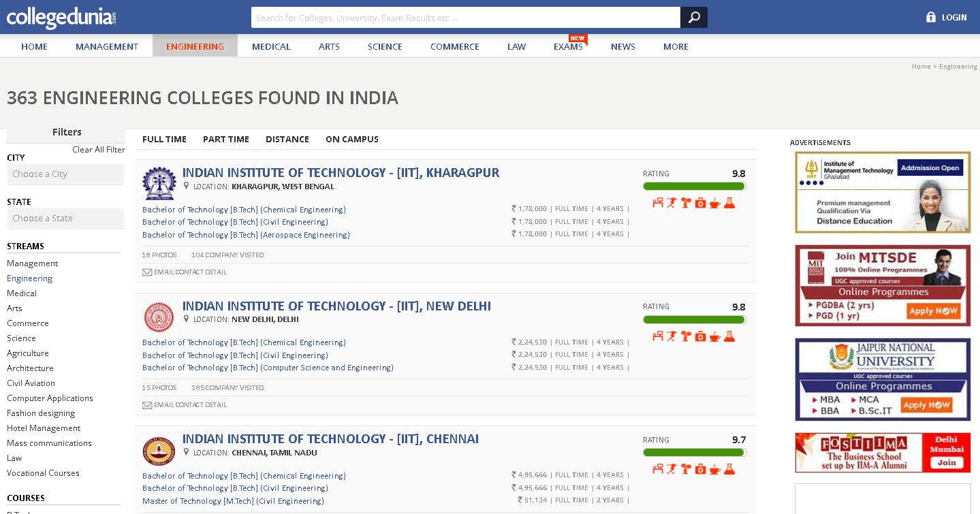Open the Jaipur National University ad banner
Screen dimensions: 980x514
pos(883,379)
